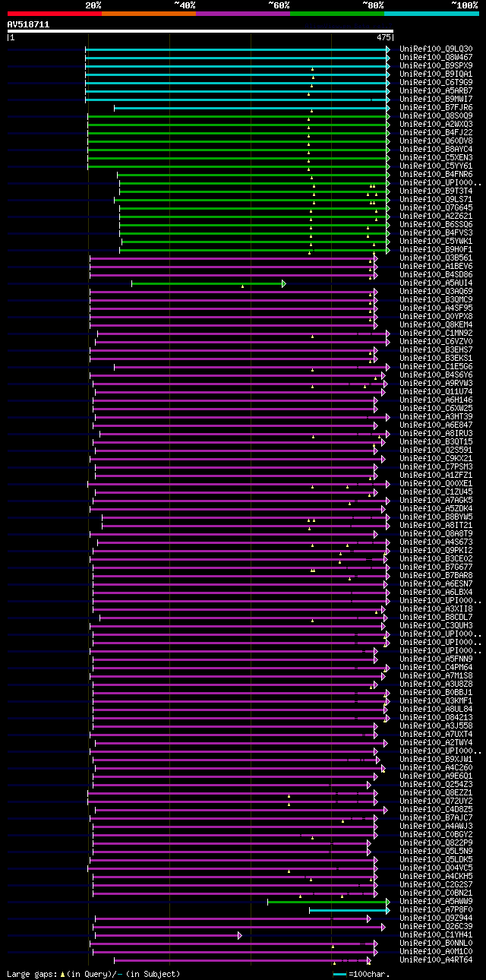
Task: Open hit UniRef100_Q8A8T9
Action: point(436,534)
